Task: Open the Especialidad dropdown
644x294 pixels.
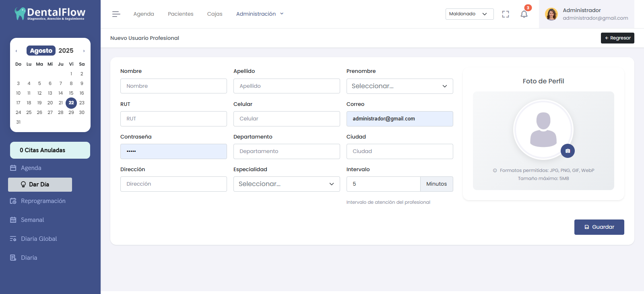Action: [x=286, y=184]
